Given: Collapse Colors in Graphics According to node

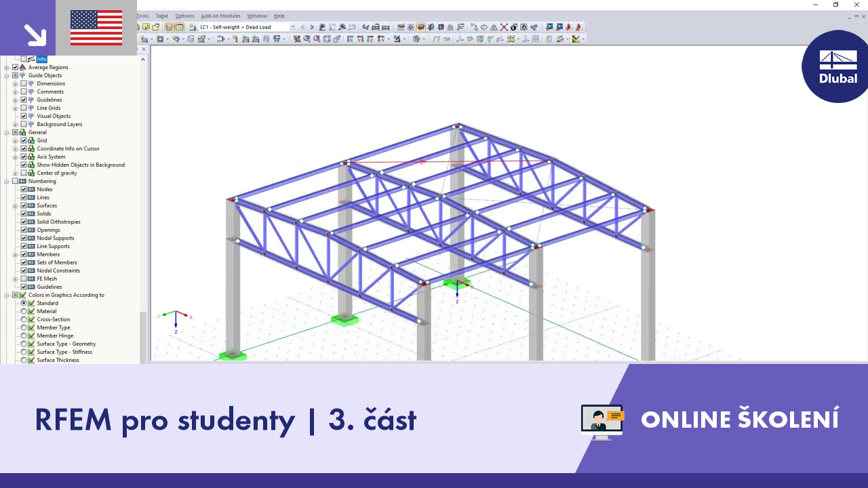Looking at the screenshot, I should click(x=7, y=295).
